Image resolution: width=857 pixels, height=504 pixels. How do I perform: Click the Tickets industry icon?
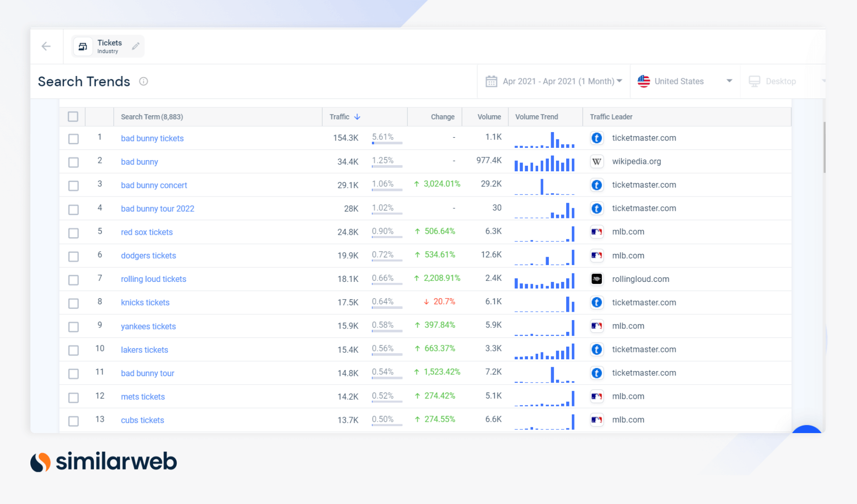[83, 46]
